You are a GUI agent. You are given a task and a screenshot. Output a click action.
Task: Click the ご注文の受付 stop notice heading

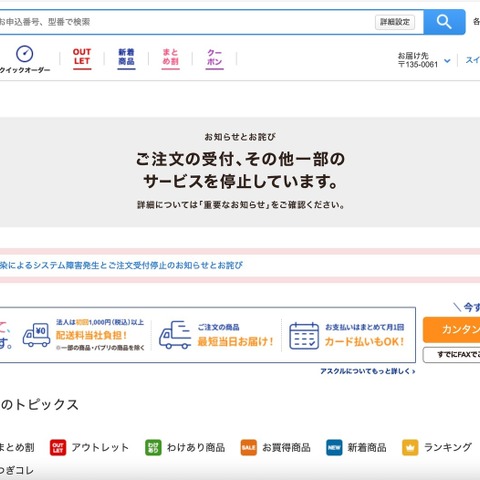tap(240, 170)
